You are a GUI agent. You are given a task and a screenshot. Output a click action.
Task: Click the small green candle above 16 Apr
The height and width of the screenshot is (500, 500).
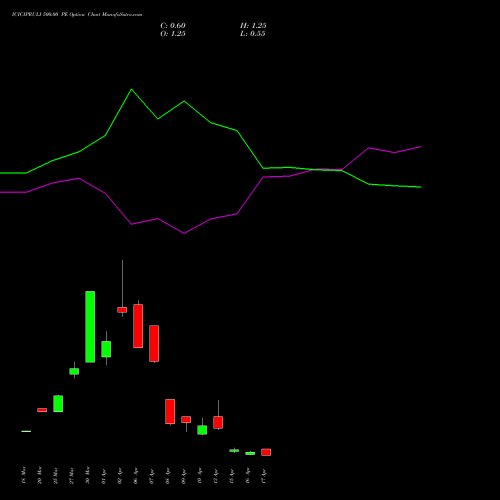click(250, 453)
